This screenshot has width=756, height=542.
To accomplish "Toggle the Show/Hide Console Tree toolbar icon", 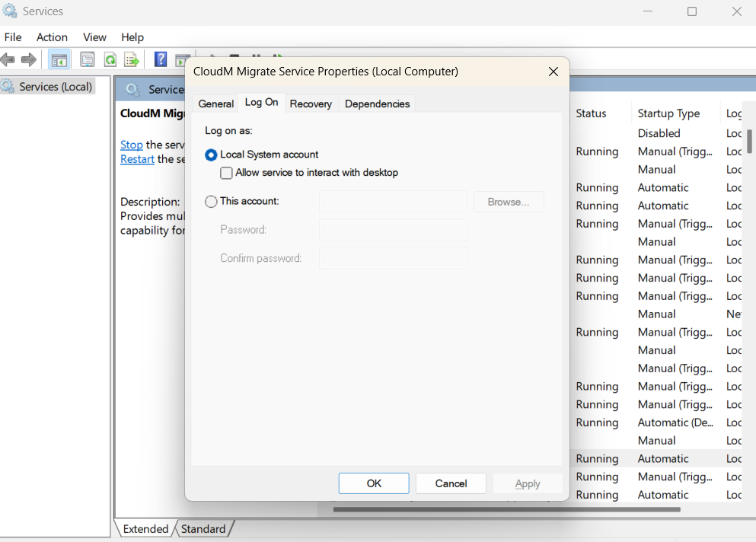I will (x=59, y=60).
